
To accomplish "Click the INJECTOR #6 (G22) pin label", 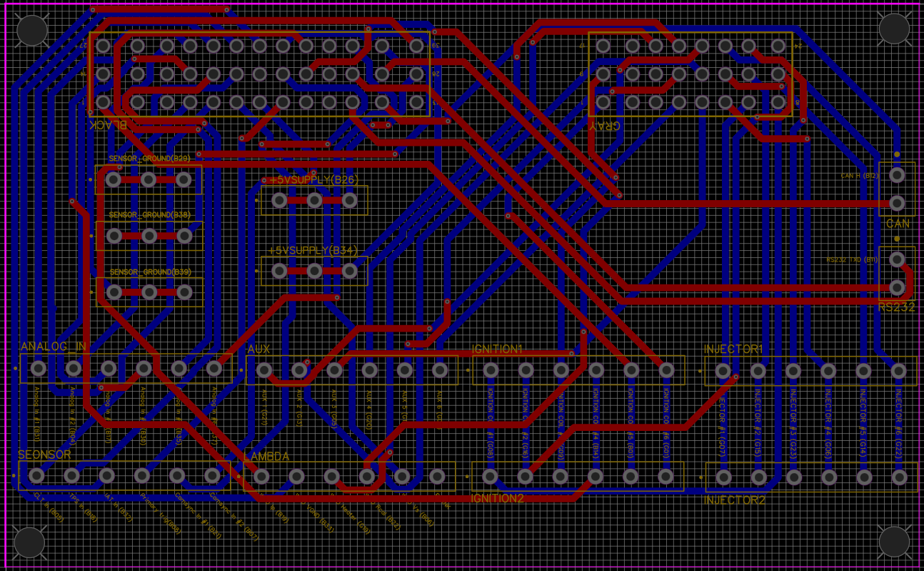I will [898, 423].
